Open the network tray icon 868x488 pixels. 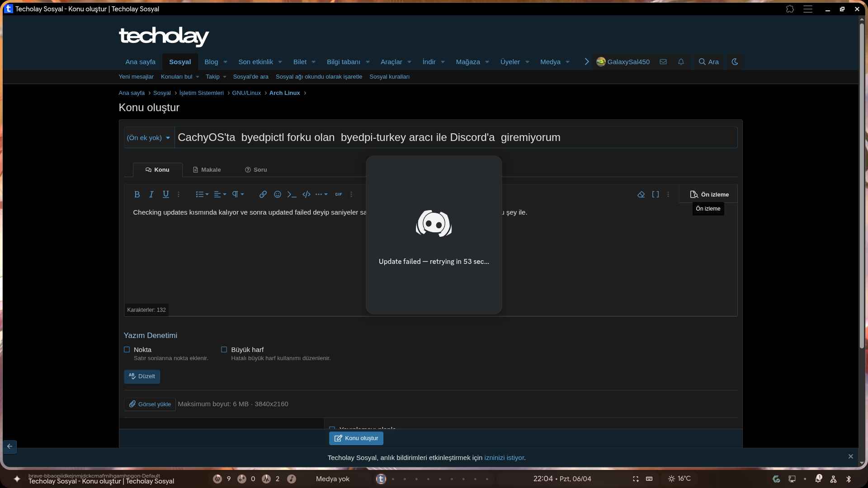click(833, 479)
